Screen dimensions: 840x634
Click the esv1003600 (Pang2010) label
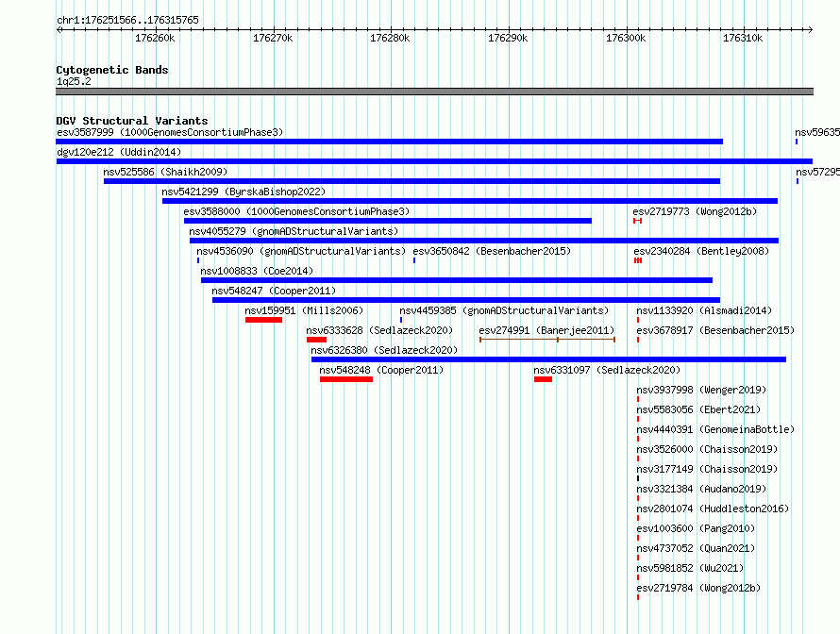[696, 528]
